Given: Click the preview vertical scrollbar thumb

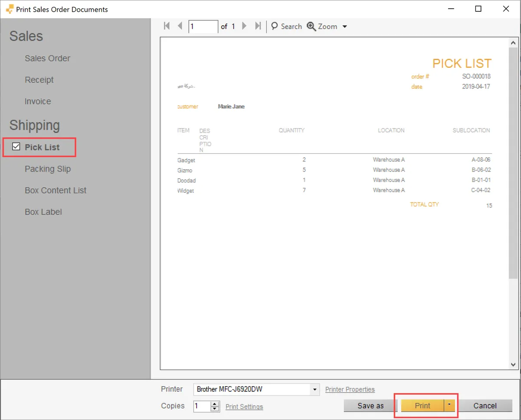Looking at the screenshot, I should tap(513, 161).
